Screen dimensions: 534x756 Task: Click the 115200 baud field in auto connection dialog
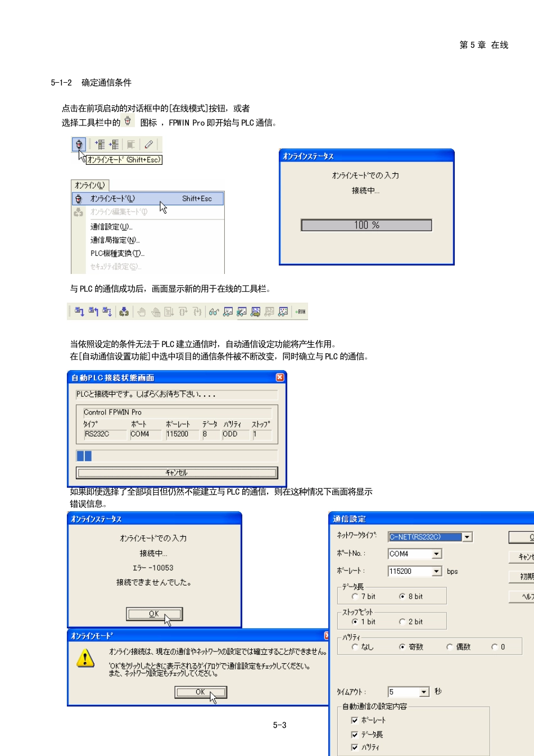[x=182, y=434]
